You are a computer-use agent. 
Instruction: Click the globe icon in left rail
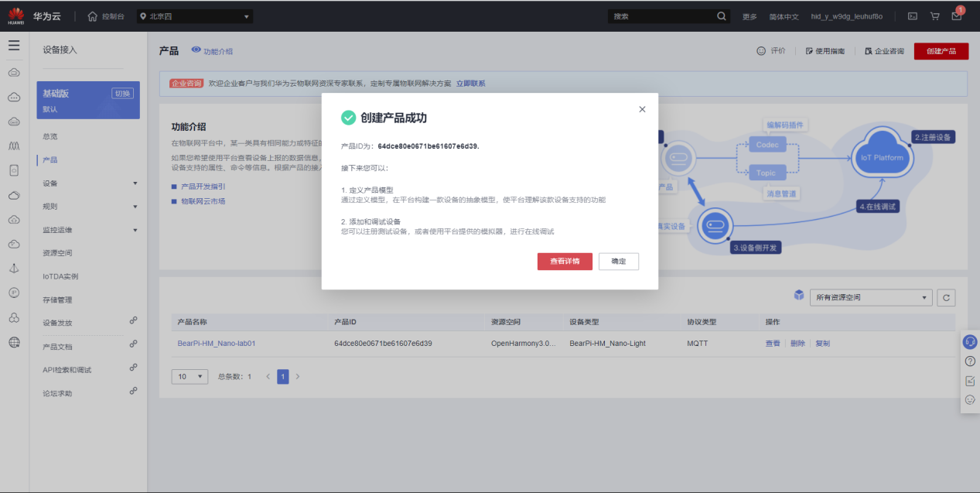tap(14, 342)
